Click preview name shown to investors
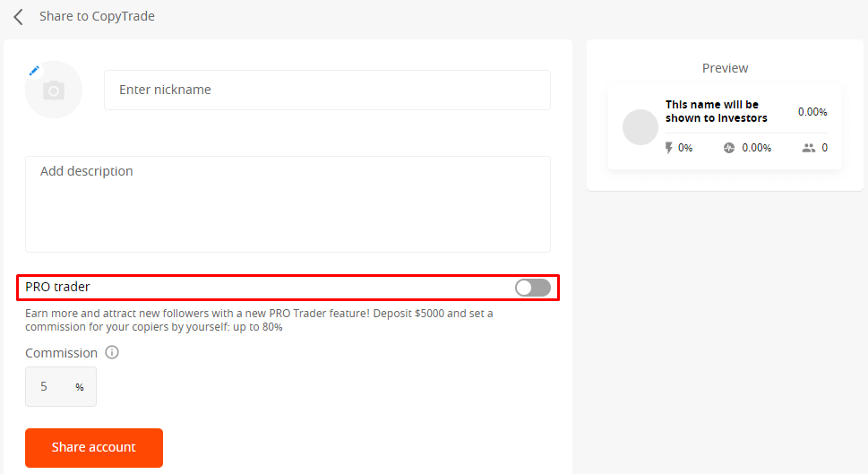868x474 pixels. (716, 111)
